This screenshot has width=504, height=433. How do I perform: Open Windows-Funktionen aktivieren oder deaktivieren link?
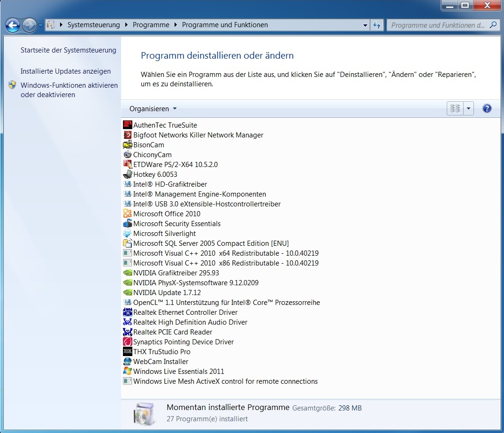[x=69, y=90]
